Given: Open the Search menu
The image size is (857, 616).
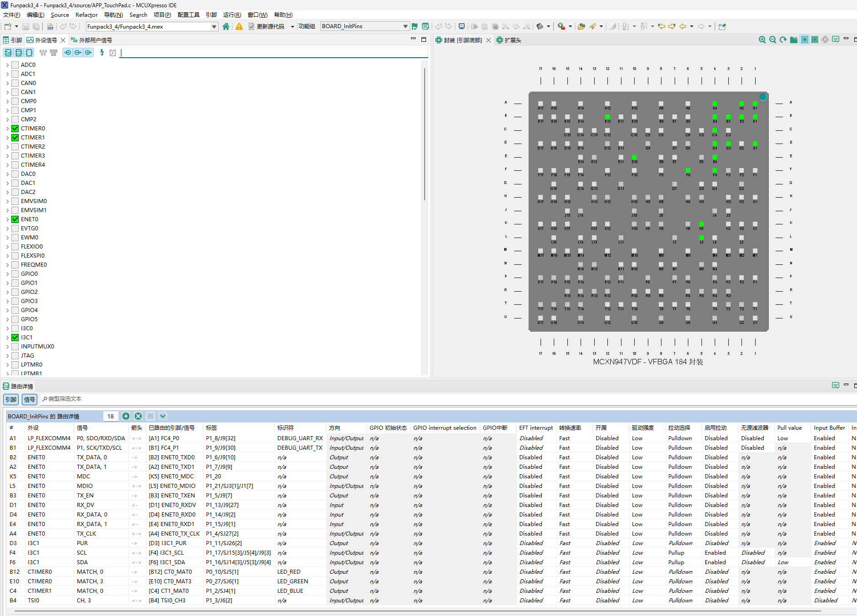Looking at the screenshot, I should [138, 15].
